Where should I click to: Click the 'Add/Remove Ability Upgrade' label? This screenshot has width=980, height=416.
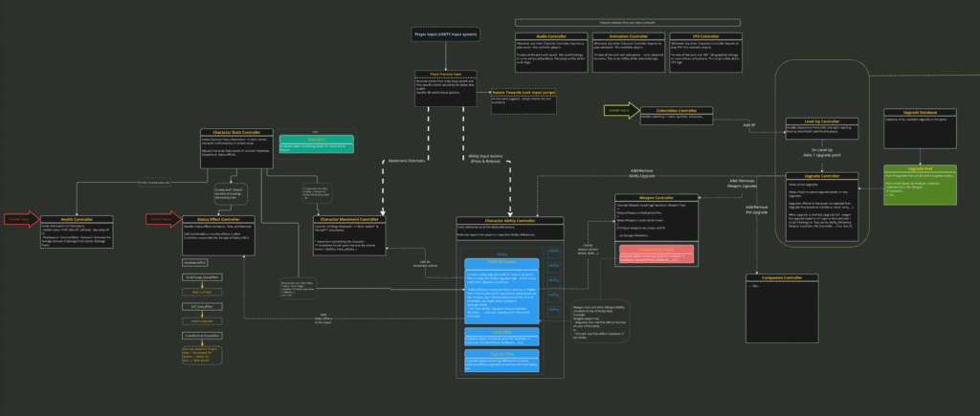point(642,173)
